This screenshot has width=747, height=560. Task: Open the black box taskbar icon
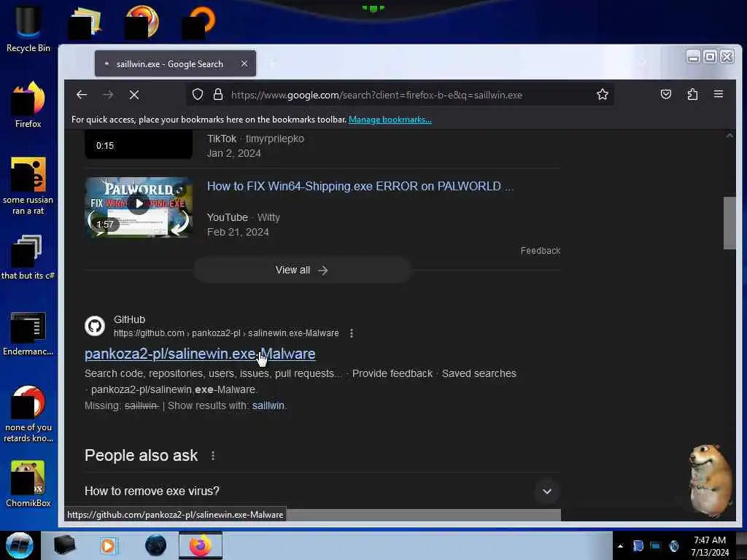pos(64,545)
